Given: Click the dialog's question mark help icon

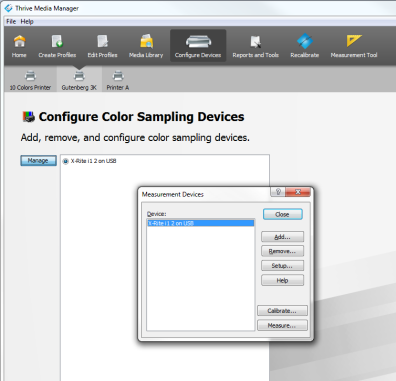Looking at the screenshot, I should (x=278, y=192).
